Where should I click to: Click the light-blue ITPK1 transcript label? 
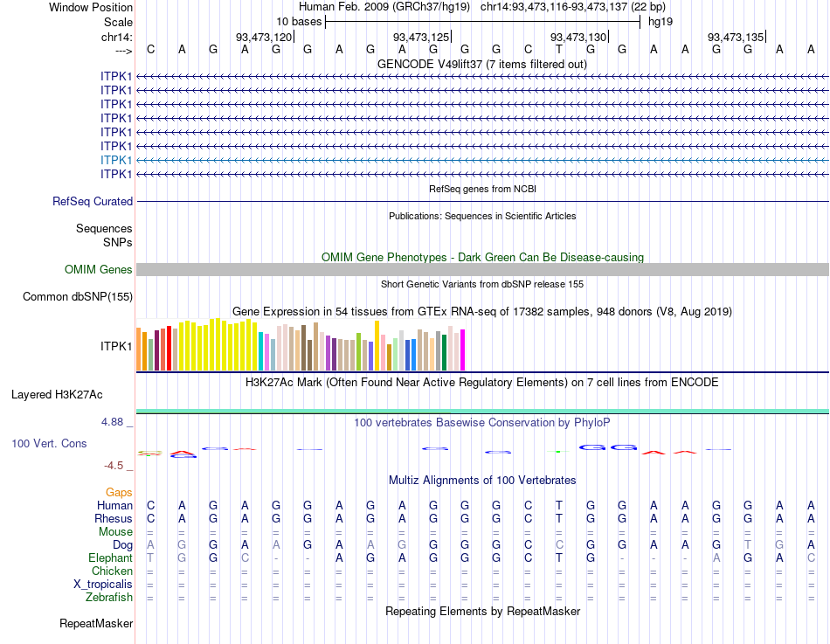116,160
